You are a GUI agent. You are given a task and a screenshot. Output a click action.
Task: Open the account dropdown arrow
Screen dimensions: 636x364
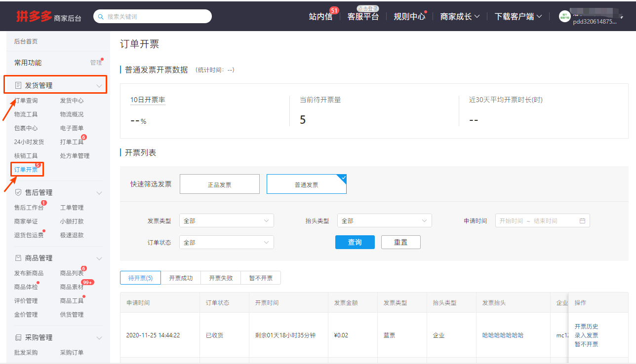[x=622, y=17]
